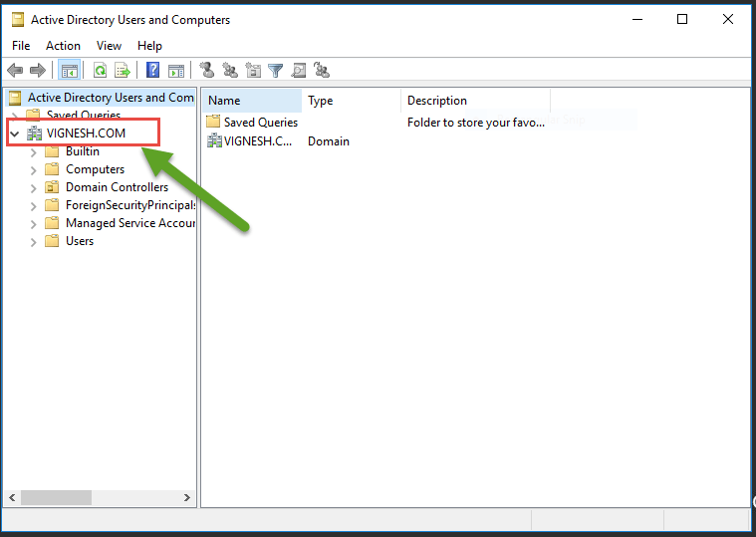The width and height of the screenshot is (756, 537).
Task: Click the tree pane horizontal scrollbar right arrow
Action: click(187, 497)
